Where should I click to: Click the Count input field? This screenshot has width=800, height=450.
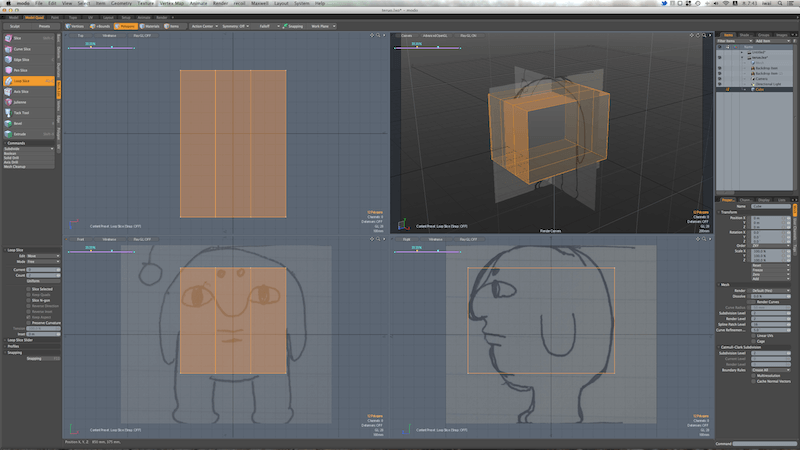click(43, 275)
